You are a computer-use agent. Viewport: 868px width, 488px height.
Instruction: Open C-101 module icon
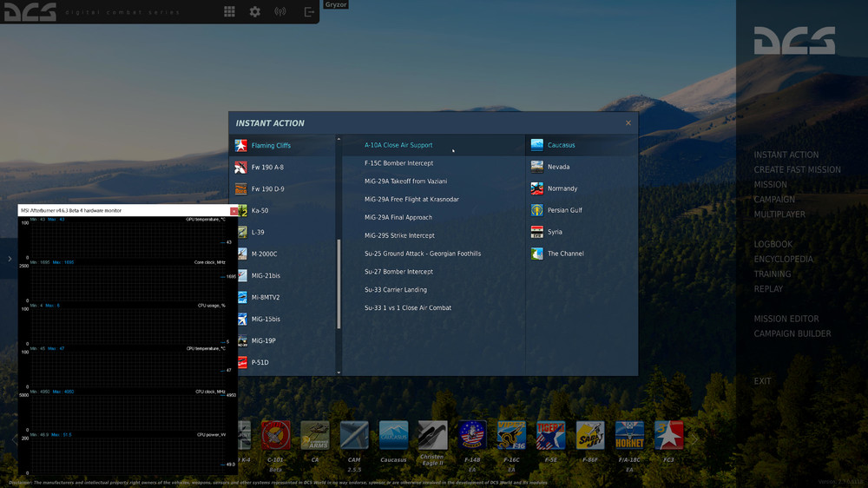[276, 435]
